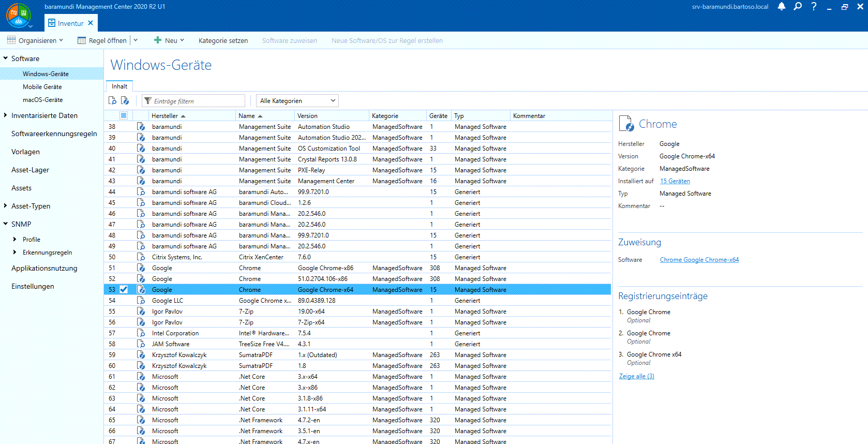Open Softwareerkennungsregeln in navigation
Screen dimensions: 868x444
(x=54, y=134)
